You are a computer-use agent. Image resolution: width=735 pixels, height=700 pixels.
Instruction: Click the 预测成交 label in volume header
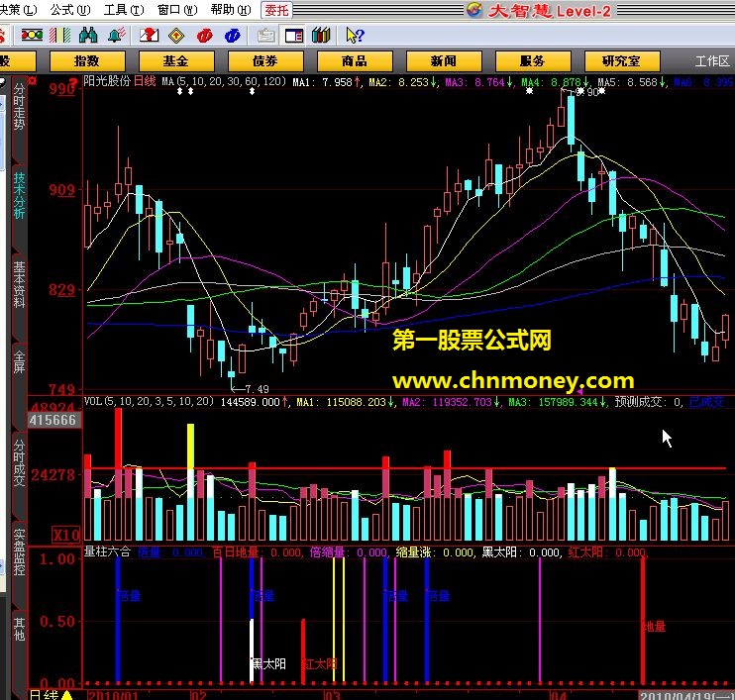[x=649, y=402]
